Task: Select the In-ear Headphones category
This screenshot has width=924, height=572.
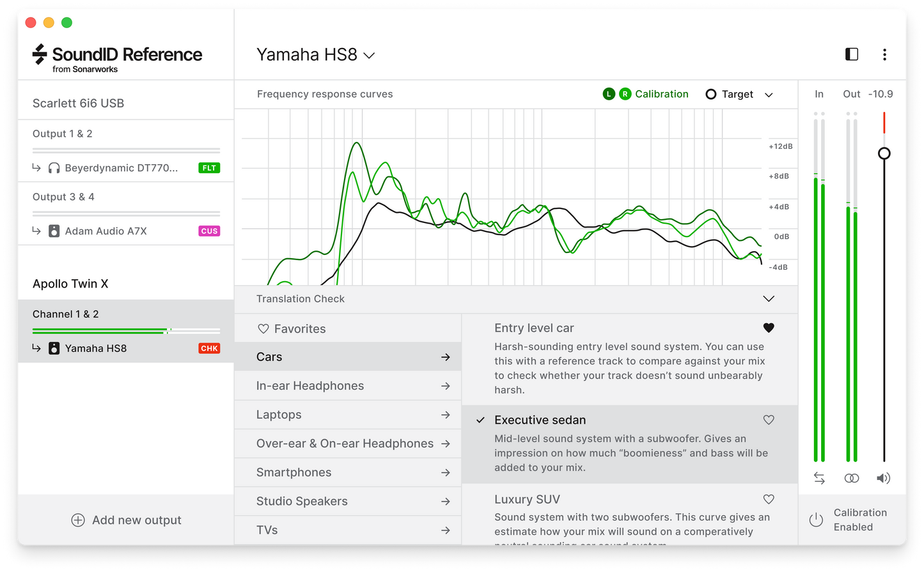Action: coord(348,386)
